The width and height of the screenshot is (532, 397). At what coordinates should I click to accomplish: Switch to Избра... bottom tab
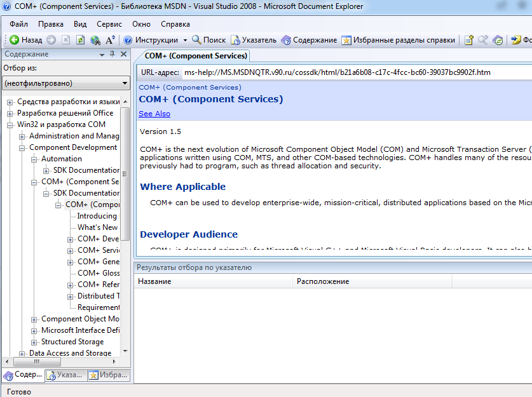point(108,375)
